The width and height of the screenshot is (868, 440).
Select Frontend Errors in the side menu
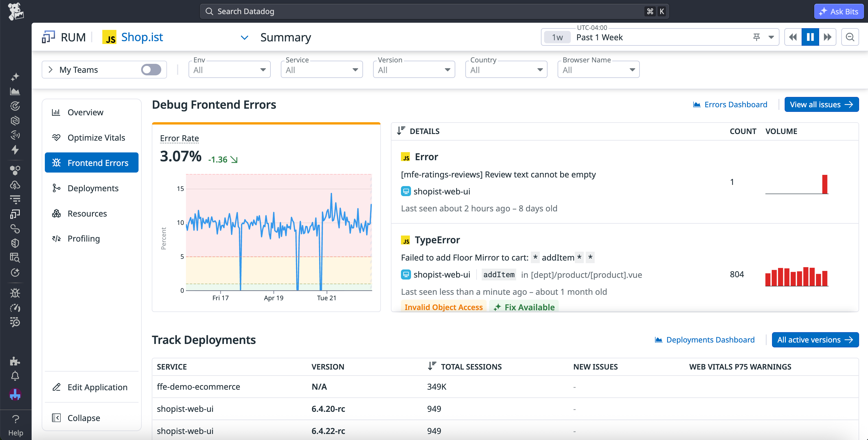point(92,163)
